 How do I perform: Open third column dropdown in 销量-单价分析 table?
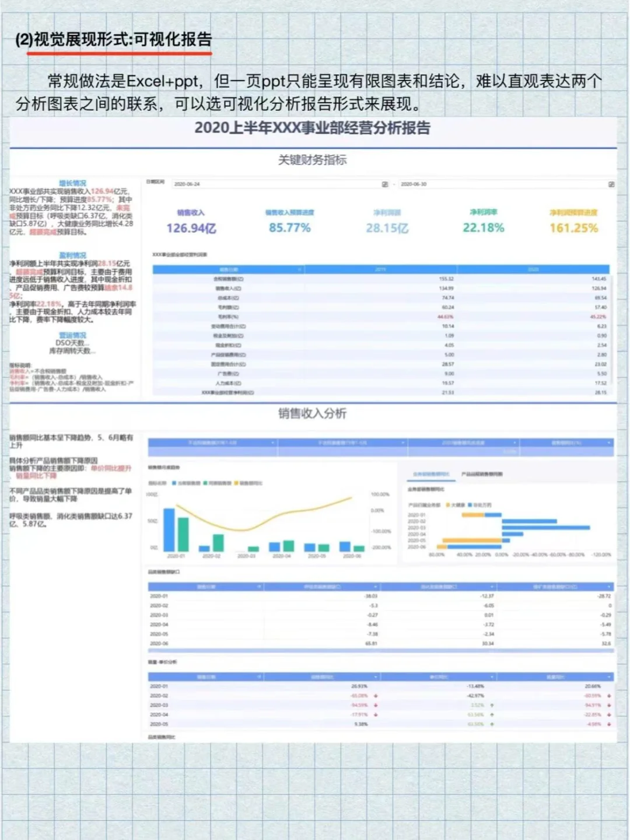point(492,677)
